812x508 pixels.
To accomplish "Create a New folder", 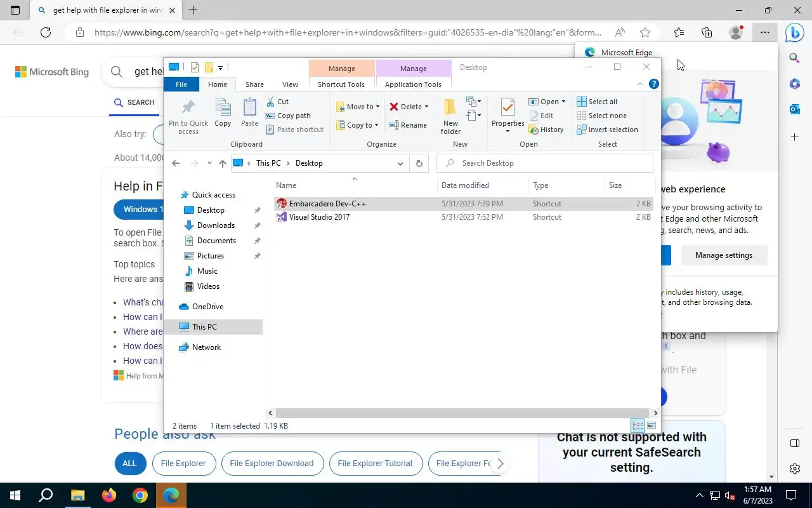I will point(450,116).
